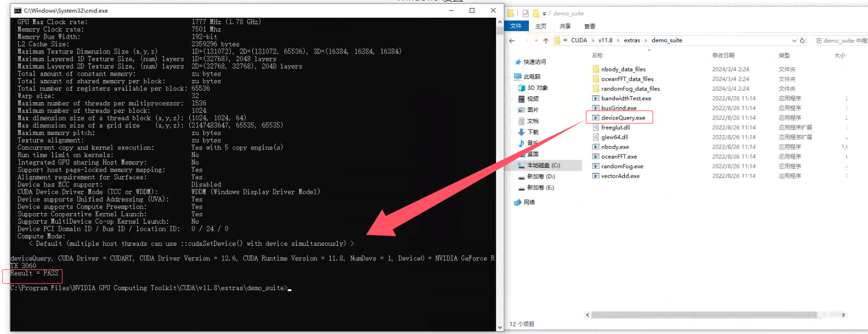The width and height of the screenshot is (868, 334).
Task: Expand the hidden path chevron before CUDA
Action: (566, 40)
